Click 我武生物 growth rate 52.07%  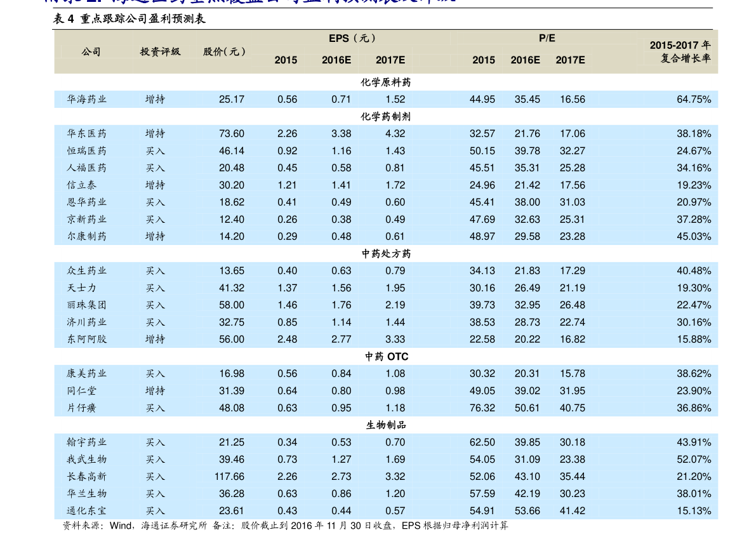click(694, 460)
